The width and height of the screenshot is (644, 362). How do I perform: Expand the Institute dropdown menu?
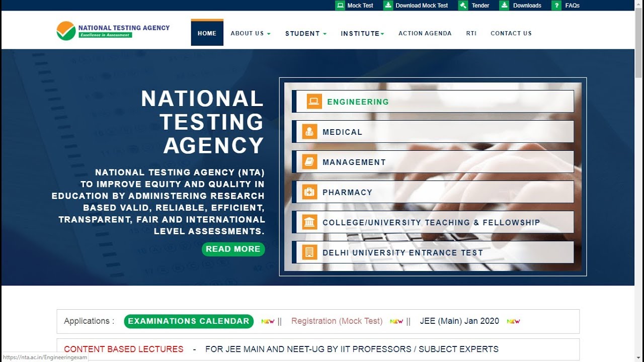point(362,33)
